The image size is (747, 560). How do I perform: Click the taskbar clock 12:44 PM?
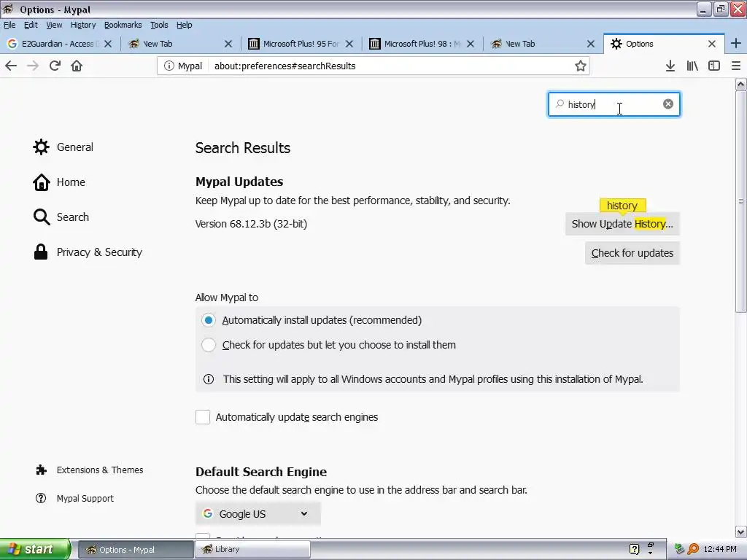[x=720, y=549]
